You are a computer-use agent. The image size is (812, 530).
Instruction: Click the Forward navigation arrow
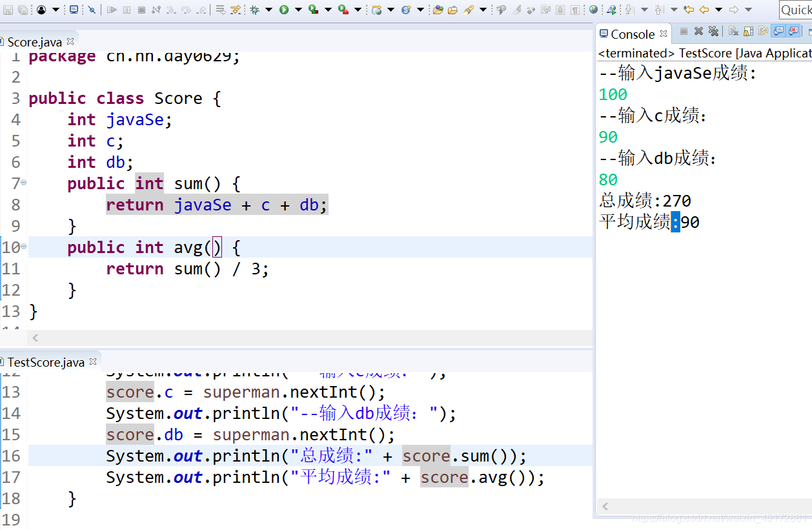[734, 10]
